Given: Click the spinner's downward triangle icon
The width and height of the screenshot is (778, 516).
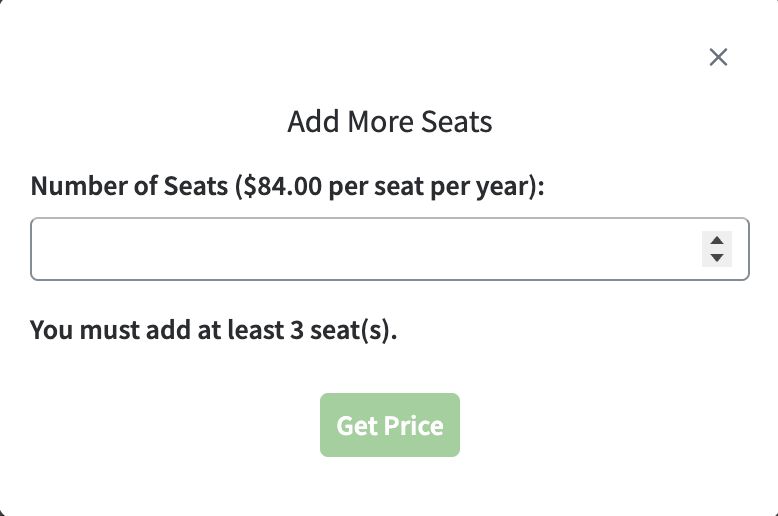Looking at the screenshot, I should click(716, 258).
